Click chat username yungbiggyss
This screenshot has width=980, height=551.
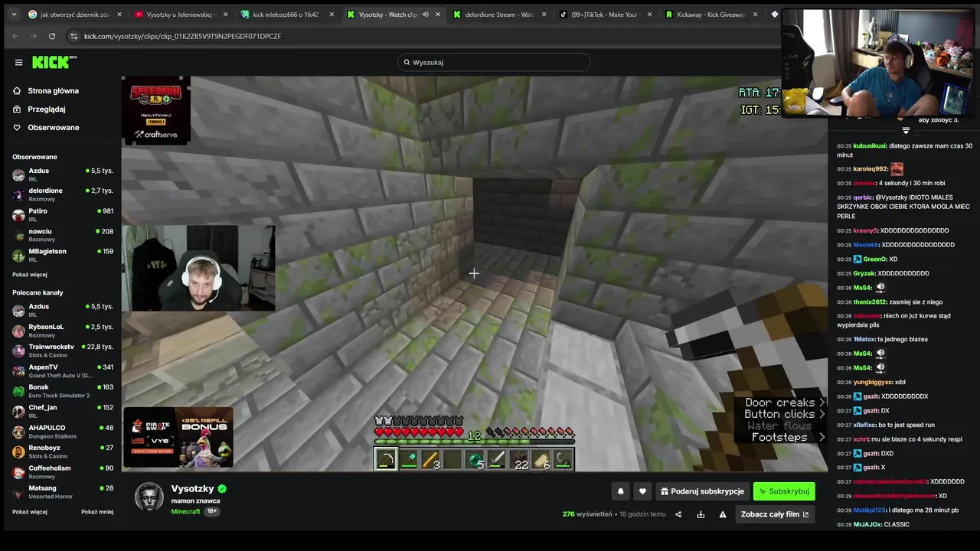coord(872,382)
